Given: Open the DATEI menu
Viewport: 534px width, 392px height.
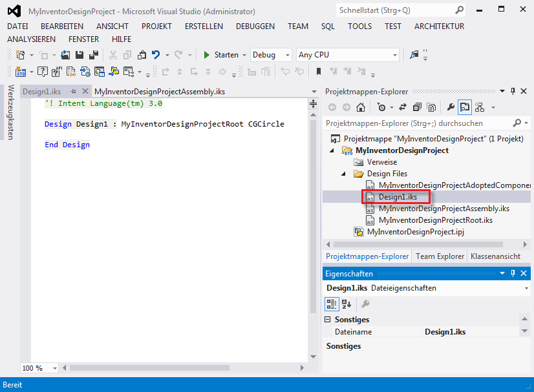Looking at the screenshot, I should pyautogui.click(x=17, y=26).
